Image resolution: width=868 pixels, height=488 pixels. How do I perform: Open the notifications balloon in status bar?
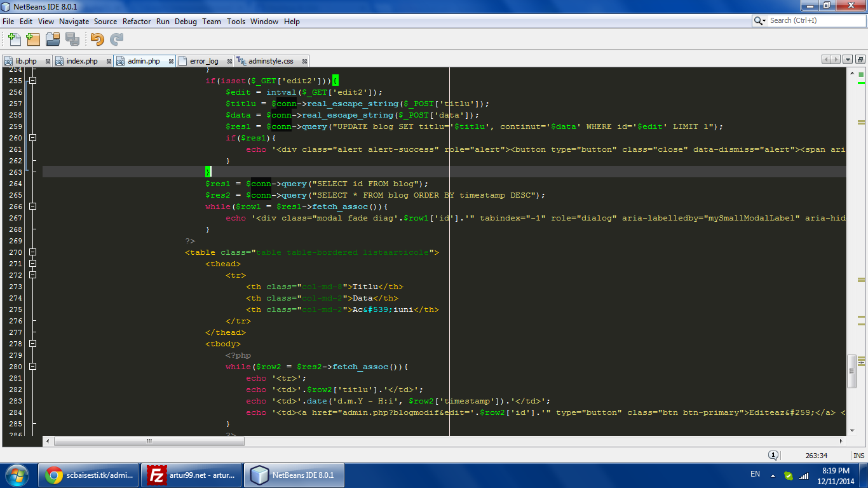pos(773,456)
